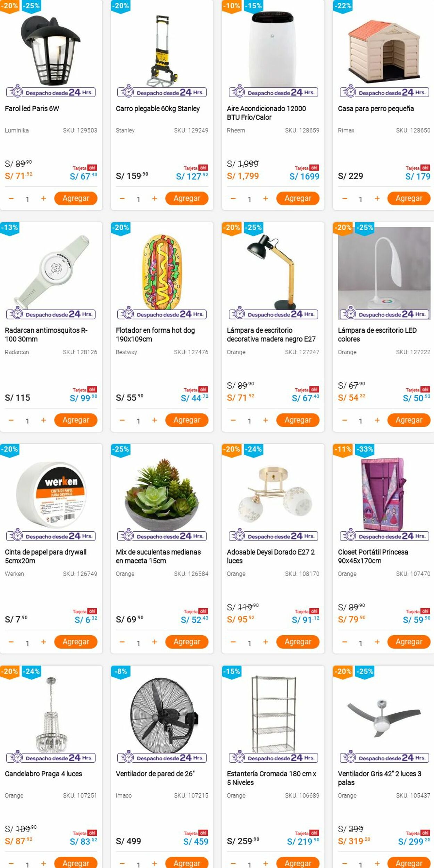Add Casa para perro pequeña to cart
434x868 pixels.
tap(409, 198)
